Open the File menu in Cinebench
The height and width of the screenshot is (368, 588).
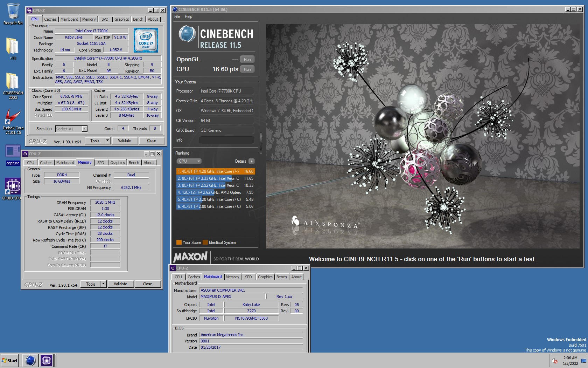pos(177,16)
